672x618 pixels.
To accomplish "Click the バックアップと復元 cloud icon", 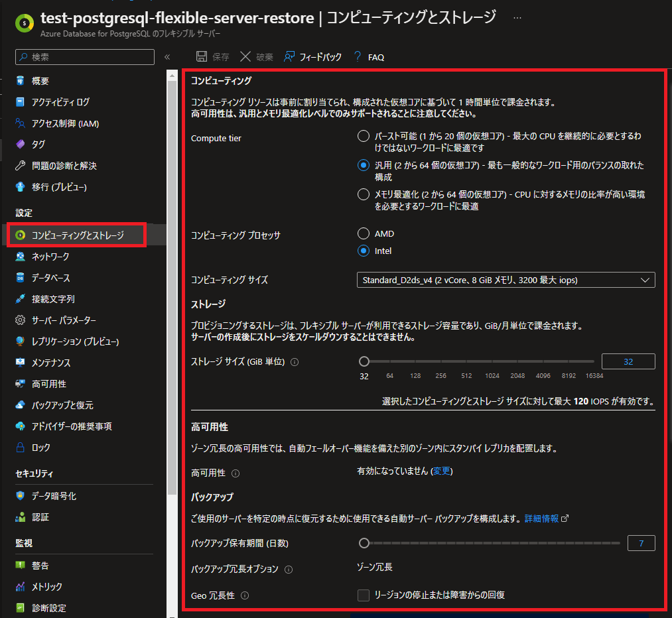I will [20, 404].
